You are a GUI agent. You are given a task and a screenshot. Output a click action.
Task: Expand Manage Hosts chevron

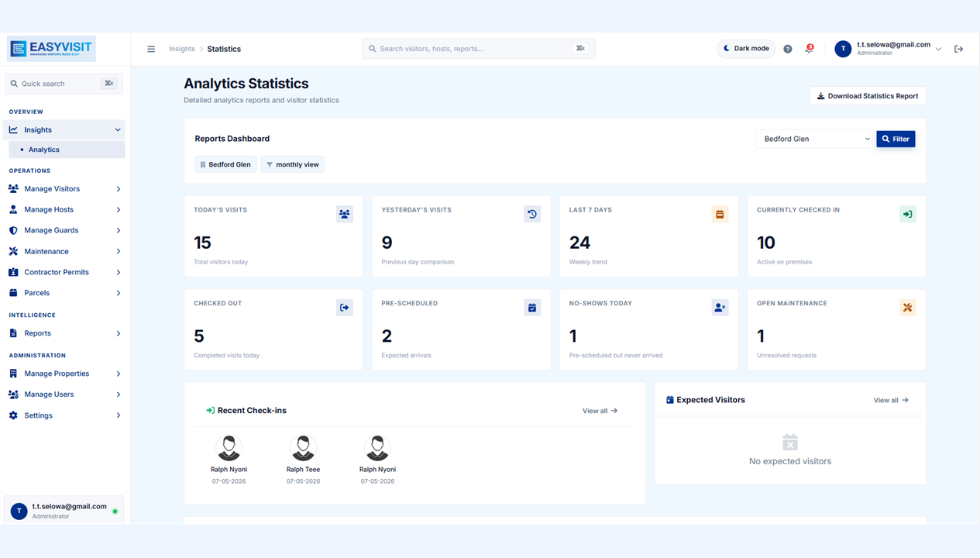(118, 210)
